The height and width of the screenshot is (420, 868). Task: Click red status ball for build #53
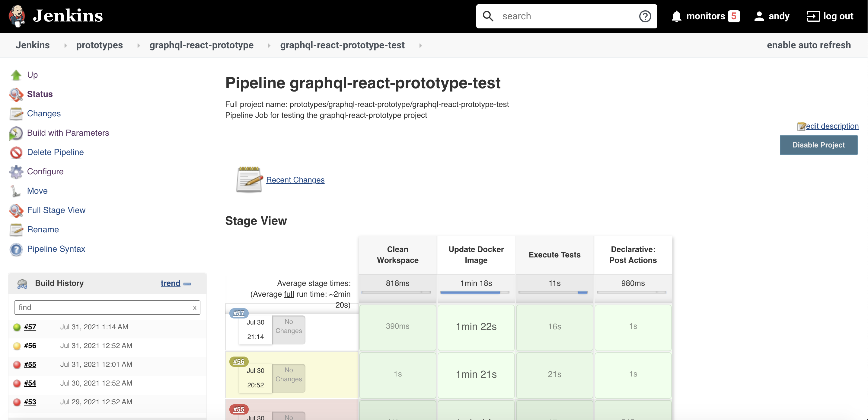pos(17,402)
